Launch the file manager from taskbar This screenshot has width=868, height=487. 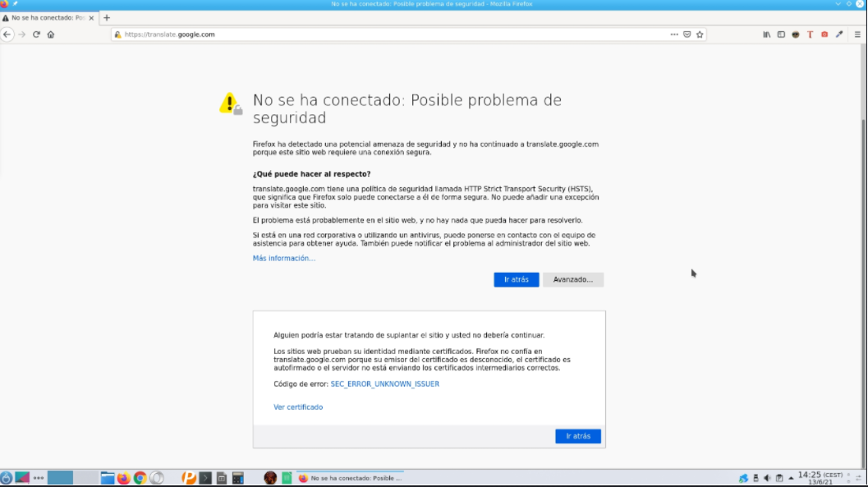tap(108, 478)
